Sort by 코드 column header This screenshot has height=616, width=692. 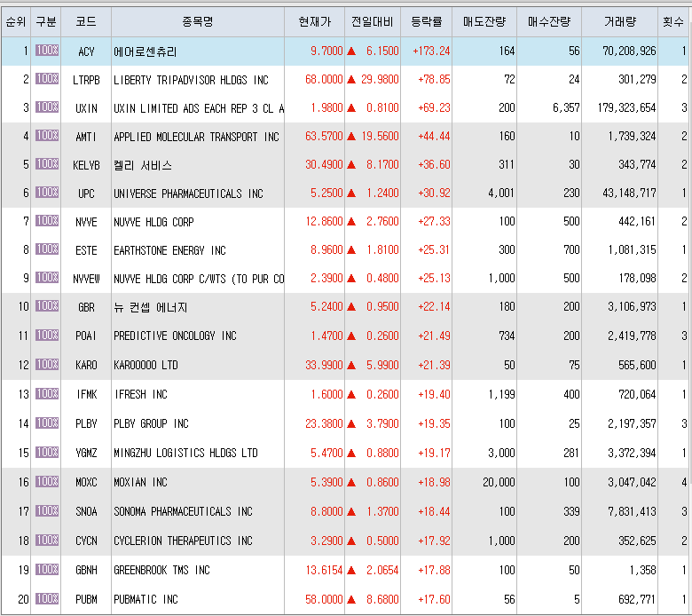click(x=86, y=21)
